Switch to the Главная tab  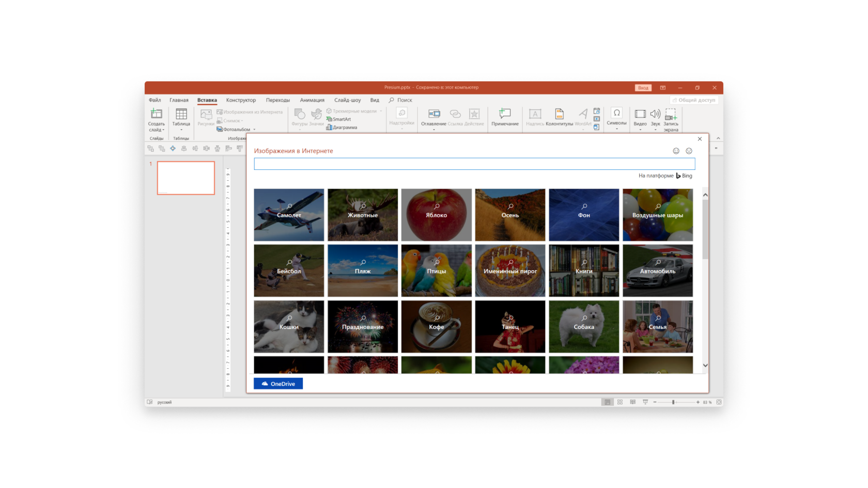[179, 100]
